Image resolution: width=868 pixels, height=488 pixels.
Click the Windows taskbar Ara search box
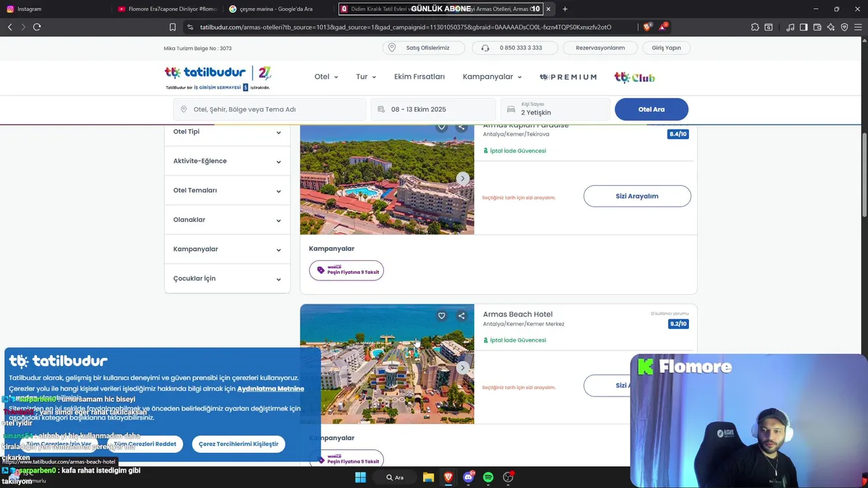[395, 477]
